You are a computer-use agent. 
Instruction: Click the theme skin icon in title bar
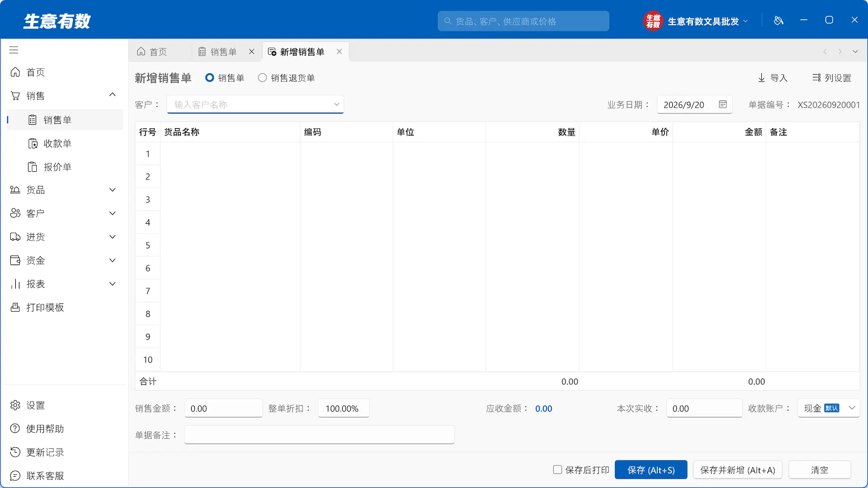coord(778,20)
